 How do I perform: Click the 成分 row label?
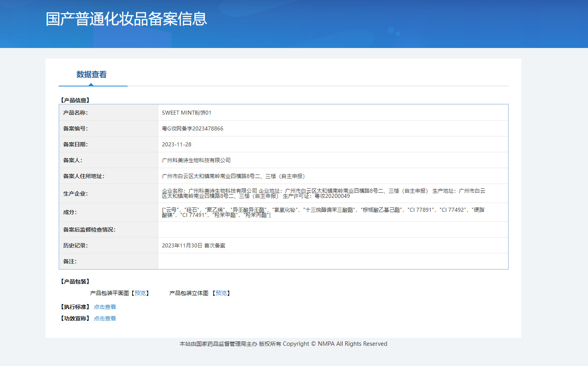[70, 212]
